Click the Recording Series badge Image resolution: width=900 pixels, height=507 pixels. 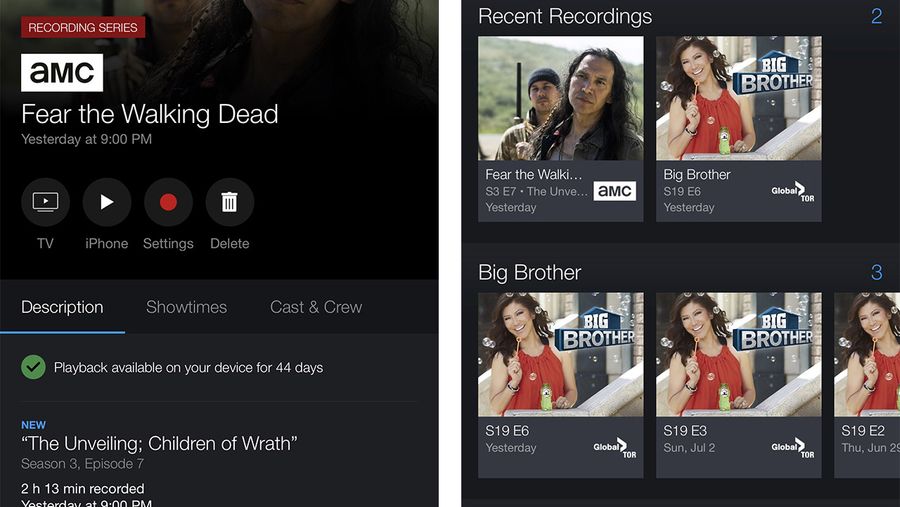click(83, 28)
